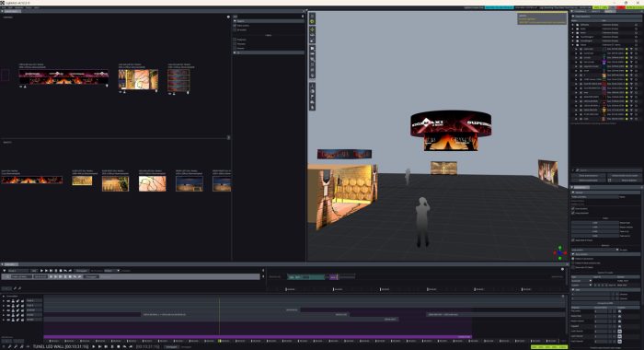Select the green move tool in viewport toolbar
This screenshot has width=644, height=350.
(312, 29)
